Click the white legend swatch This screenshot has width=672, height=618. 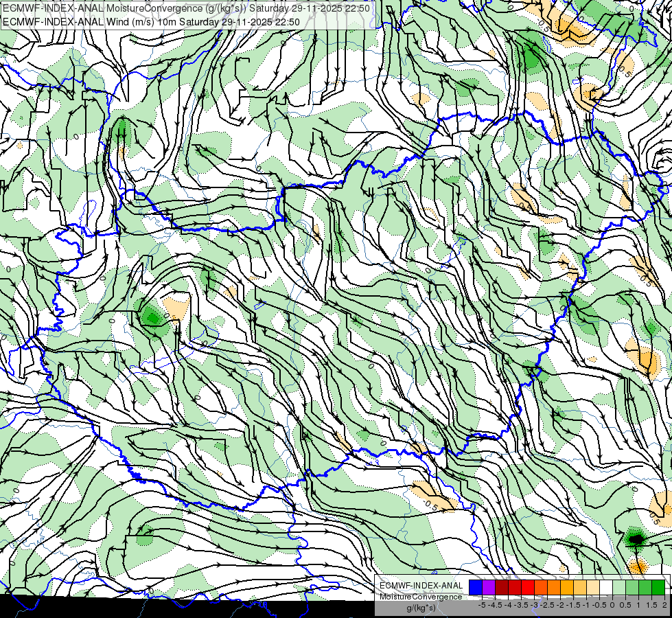coord(606,587)
